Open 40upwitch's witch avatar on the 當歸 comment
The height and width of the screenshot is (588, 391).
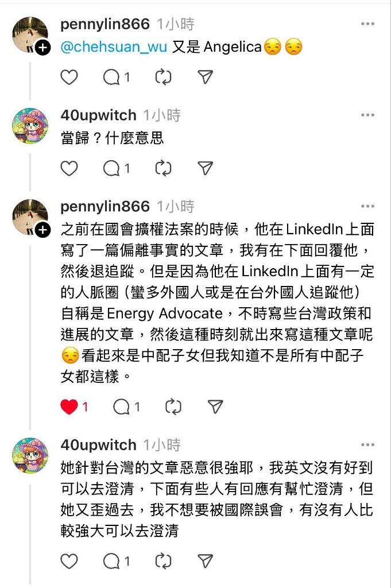pos(30,126)
